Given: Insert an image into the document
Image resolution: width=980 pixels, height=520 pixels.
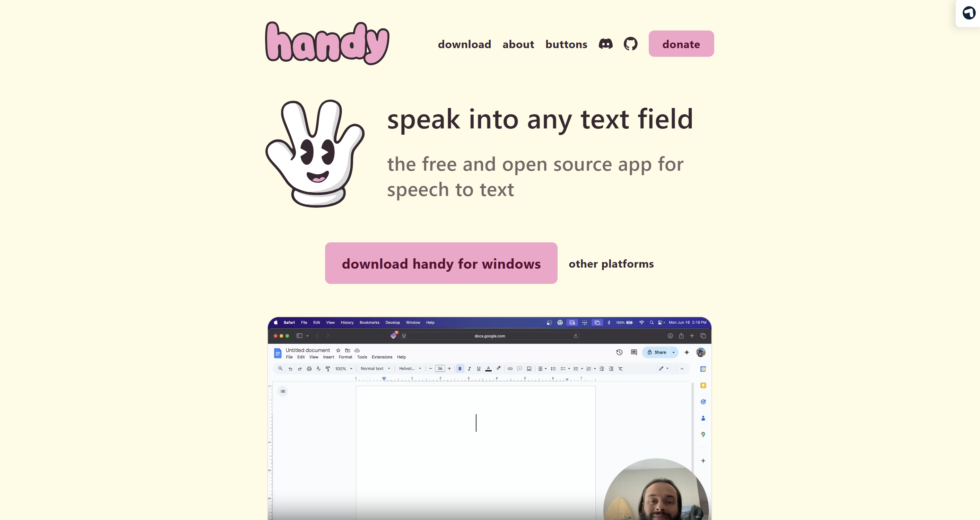Looking at the screenshot, I should [530, 369].
